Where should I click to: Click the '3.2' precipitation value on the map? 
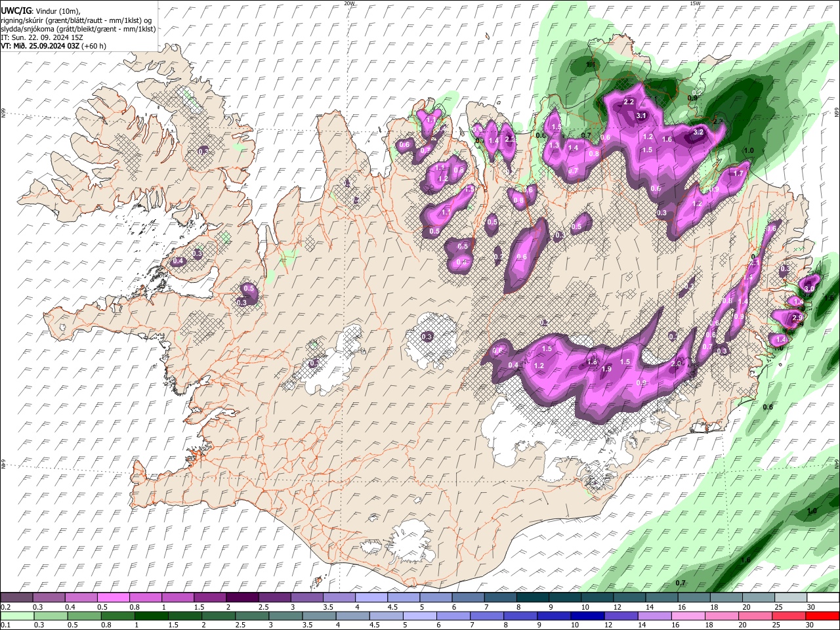coord(698,132)
